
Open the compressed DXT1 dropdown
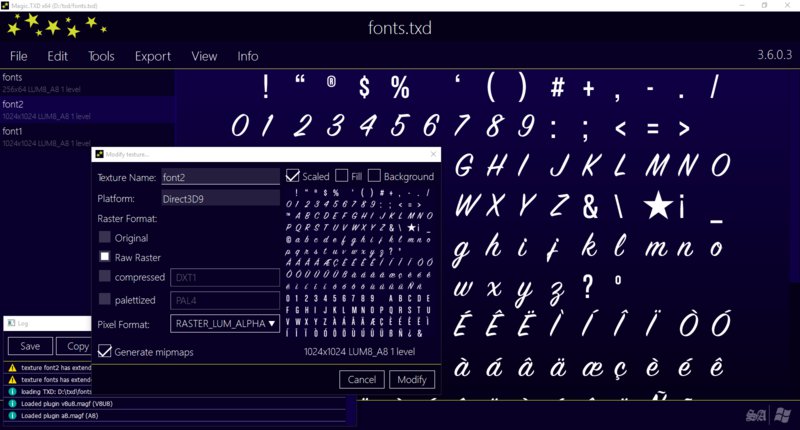coord(224,277)
